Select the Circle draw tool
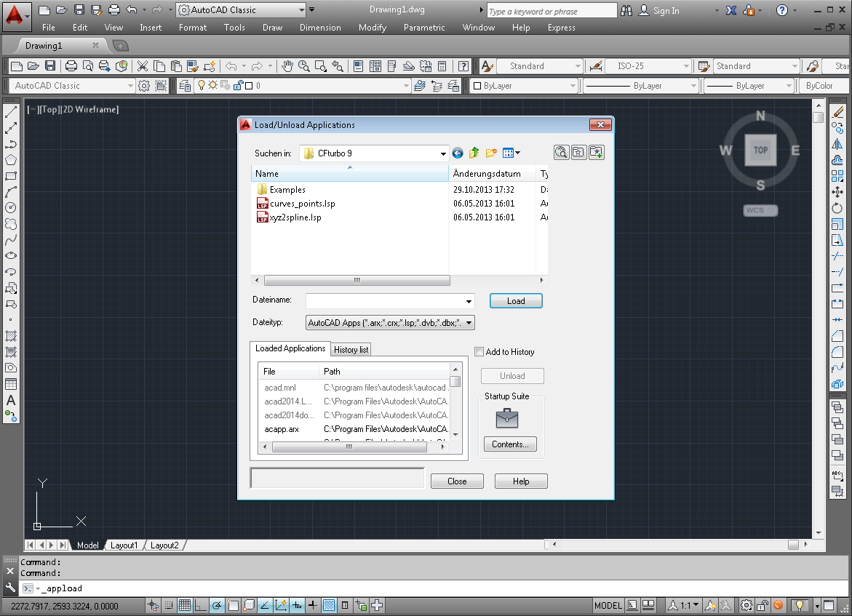Screen dimensions: 852x616 (11, 208)
